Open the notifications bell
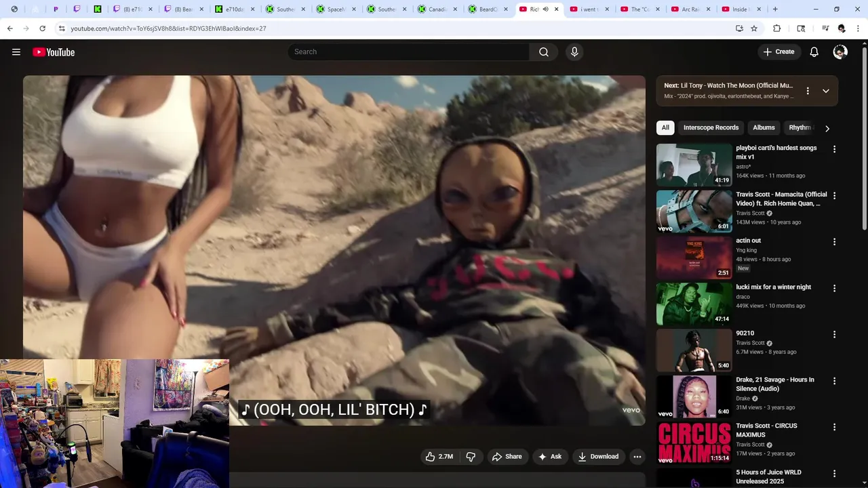The width and height of the screenshot is (868, 488). coord(814,52)
